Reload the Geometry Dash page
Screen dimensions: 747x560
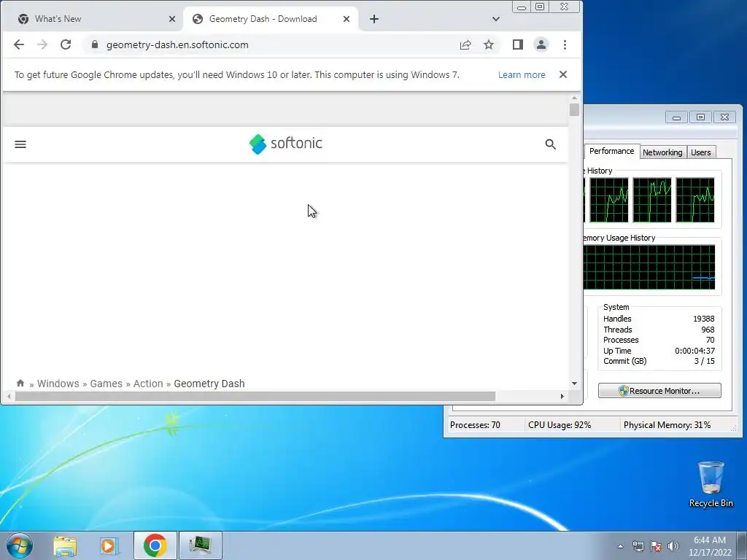coord(66,44)
